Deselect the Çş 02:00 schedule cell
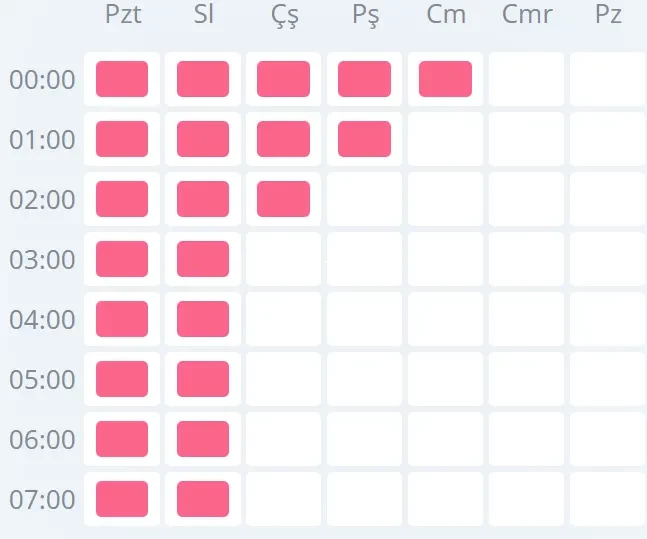The image size is (647, 539). pos(283,199)
